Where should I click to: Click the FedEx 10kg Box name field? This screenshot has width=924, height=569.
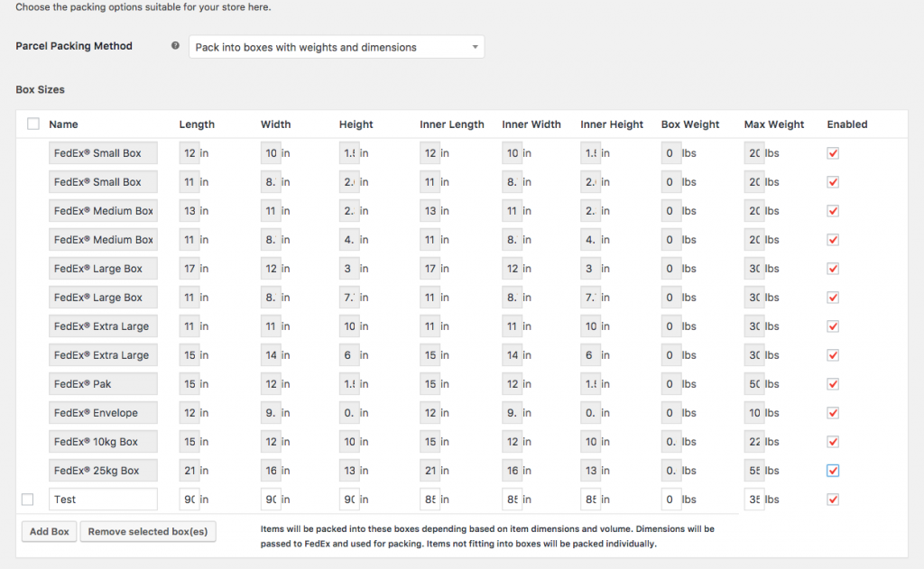pyautogui.click(x=103, y=442)
